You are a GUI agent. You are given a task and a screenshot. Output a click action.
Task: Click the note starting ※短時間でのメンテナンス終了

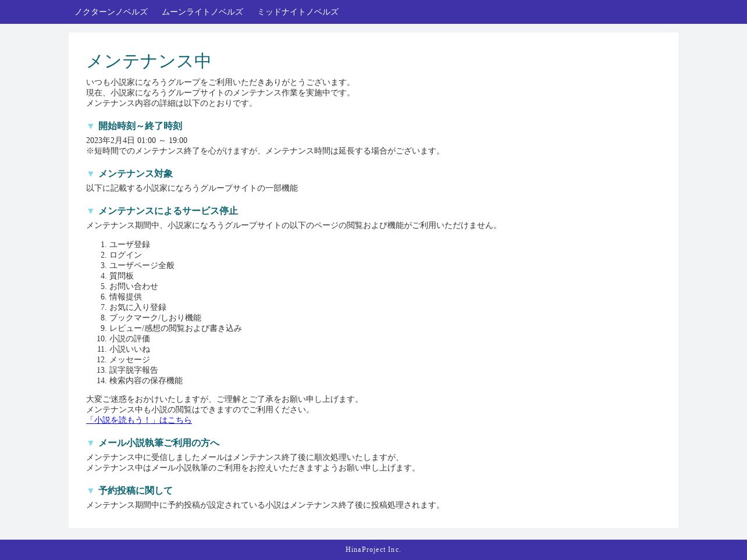pyautogui.click(x=265, y=151)
